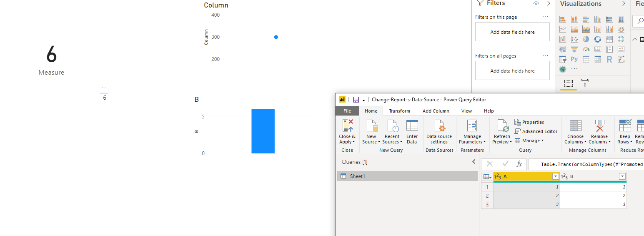Select the R script visual
The width and height of the screenshot is (644, 236).
click(609, 59)
